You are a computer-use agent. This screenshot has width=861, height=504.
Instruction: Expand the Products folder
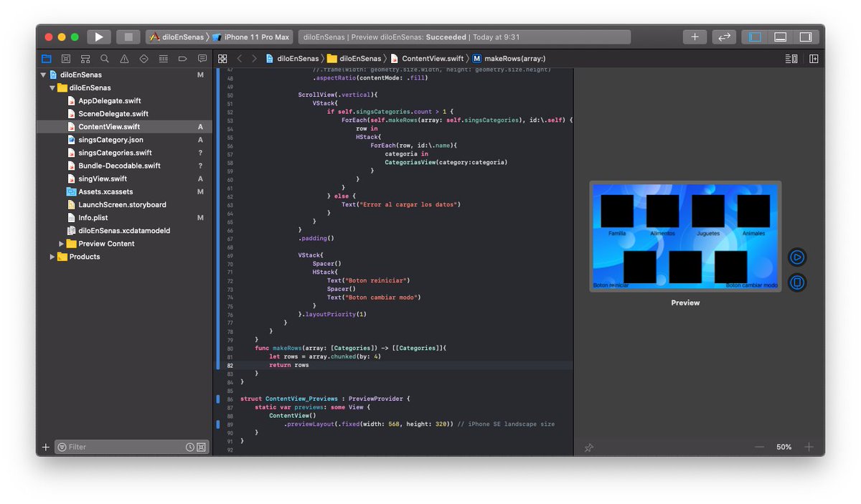[52, 257]
